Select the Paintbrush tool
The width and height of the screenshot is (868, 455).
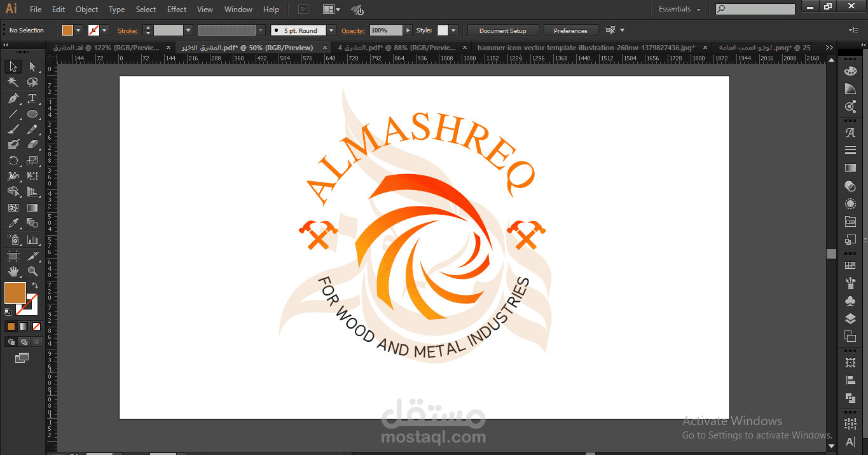[x=13, y=129]
